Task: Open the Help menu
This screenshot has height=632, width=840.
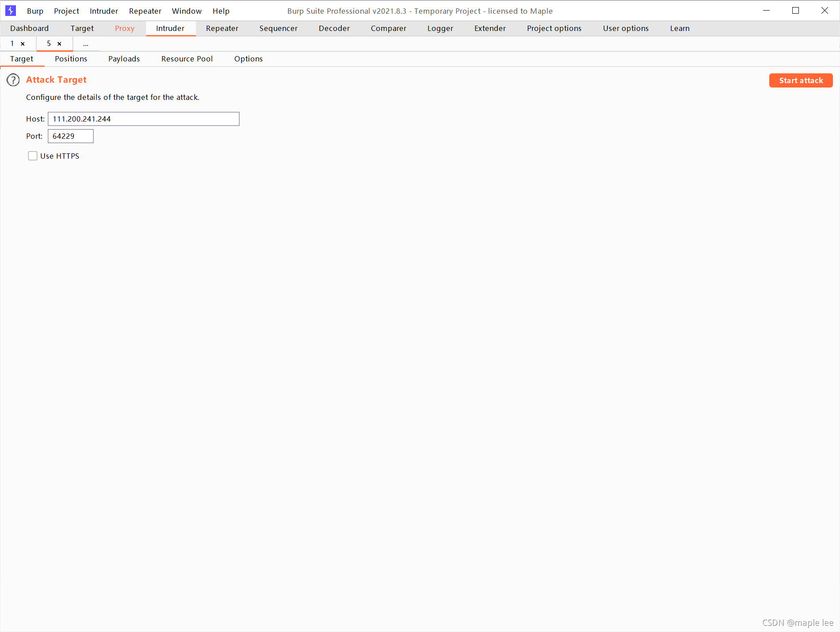Action: coord(221,11)
